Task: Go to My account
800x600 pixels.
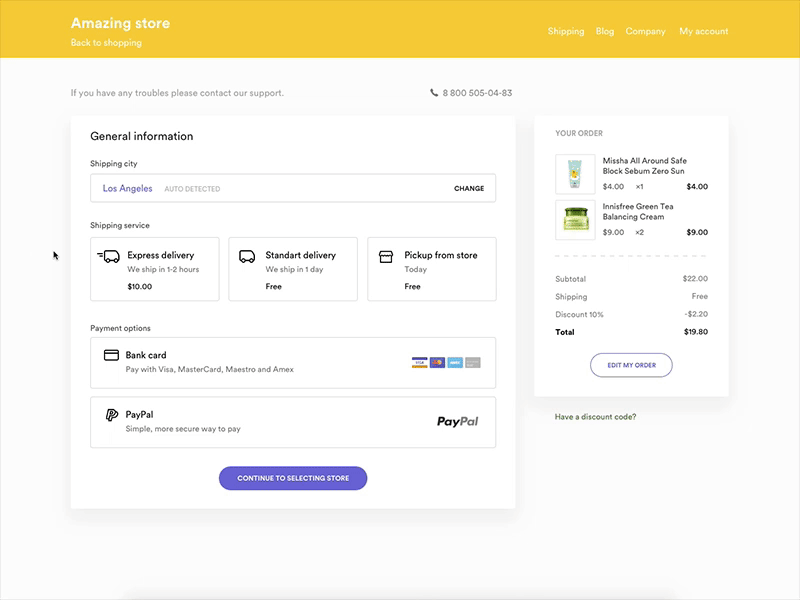Action: [x=704, y=31]
